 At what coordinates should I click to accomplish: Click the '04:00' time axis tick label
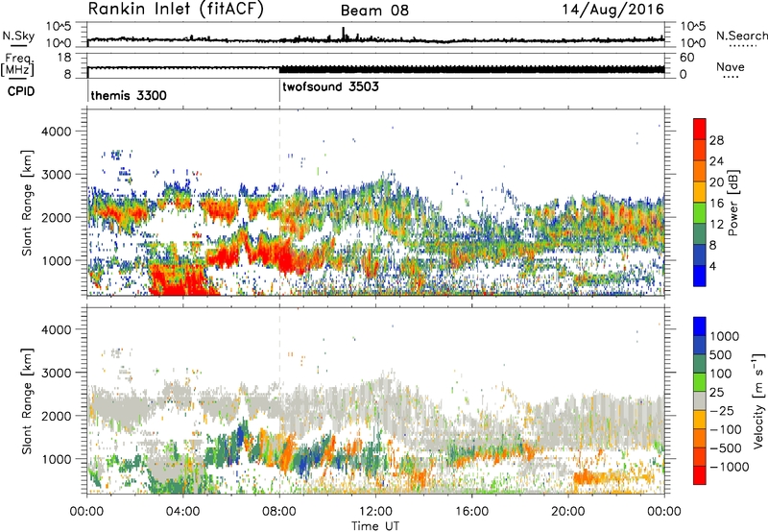pos(183,512)
